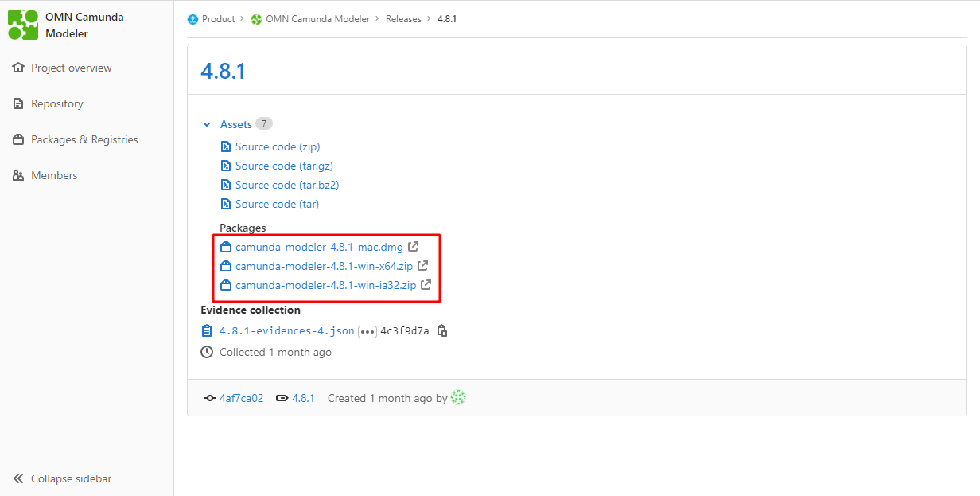The image size is (980, 496).
Task: Click the Source code (tar) archive icon
Action: (225, 204)
